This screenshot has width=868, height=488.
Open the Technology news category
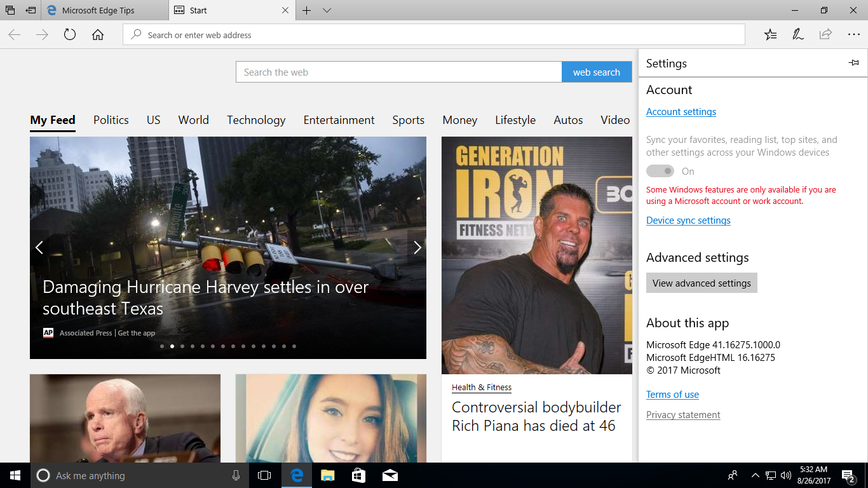click(x=256, y=120)
